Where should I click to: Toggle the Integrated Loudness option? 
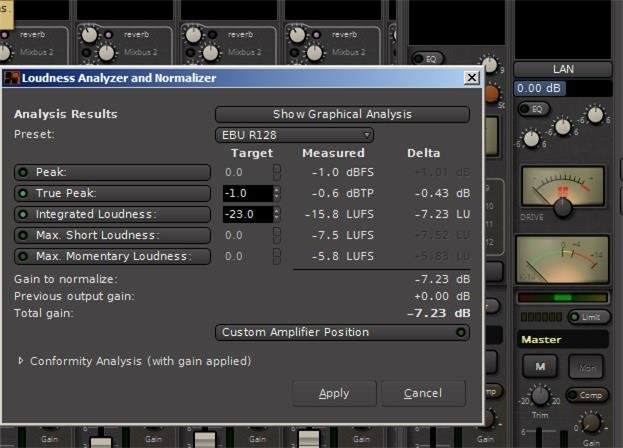point(112,214)
